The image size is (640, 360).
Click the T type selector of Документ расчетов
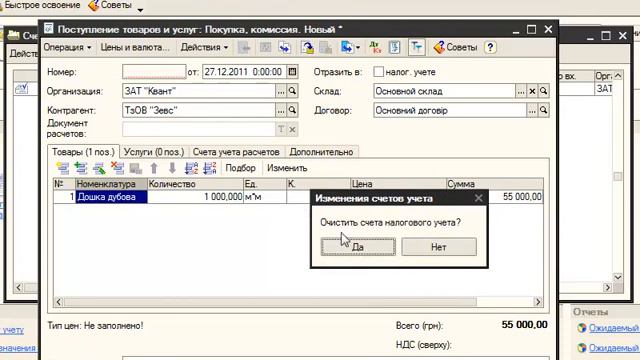click(x=281, y=129)
